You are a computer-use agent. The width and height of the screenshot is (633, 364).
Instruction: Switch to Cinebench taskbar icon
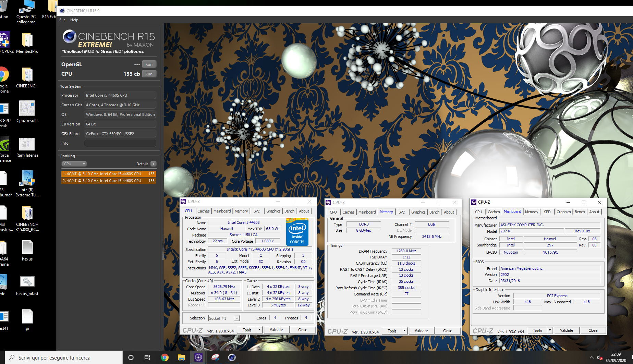232,357
